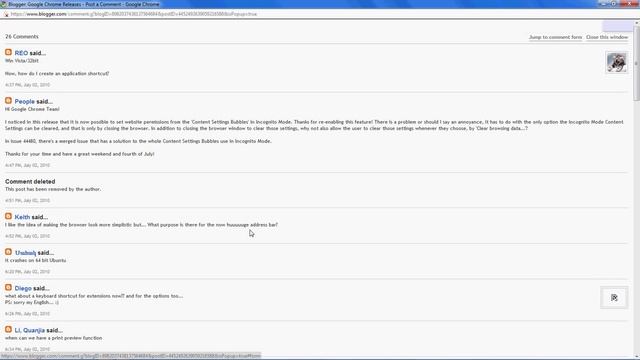The width and height of the screenshot is (640, 360).
Task: Click the timestamp under People's comment
Action: point(27,165)
